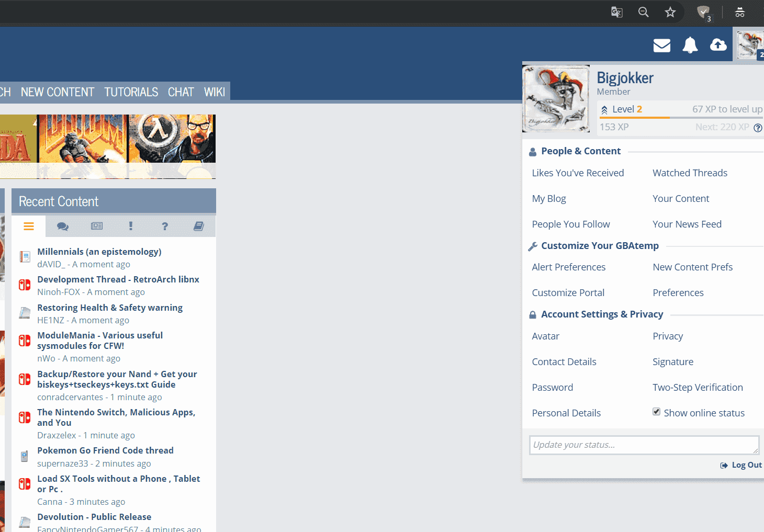764x532 pixels.
Task: Open Signature settings
Action: click(673, 362)
